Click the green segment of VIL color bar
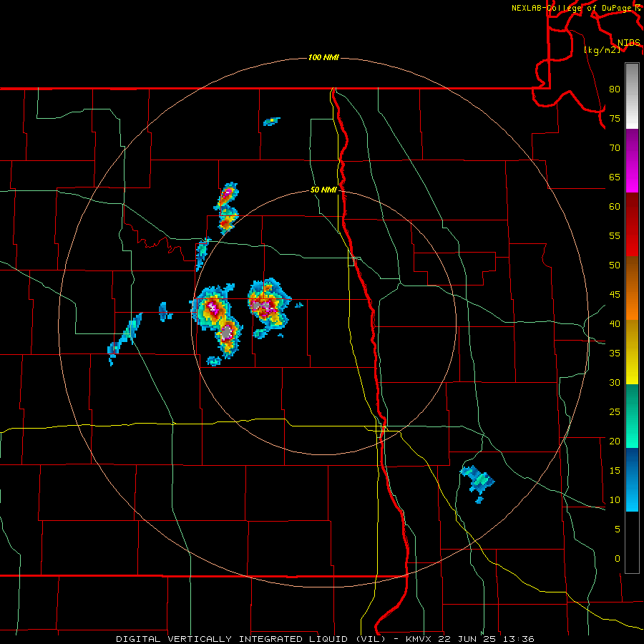Image resolution: width=644 pixels, height=644 pixels. [632, 416]
